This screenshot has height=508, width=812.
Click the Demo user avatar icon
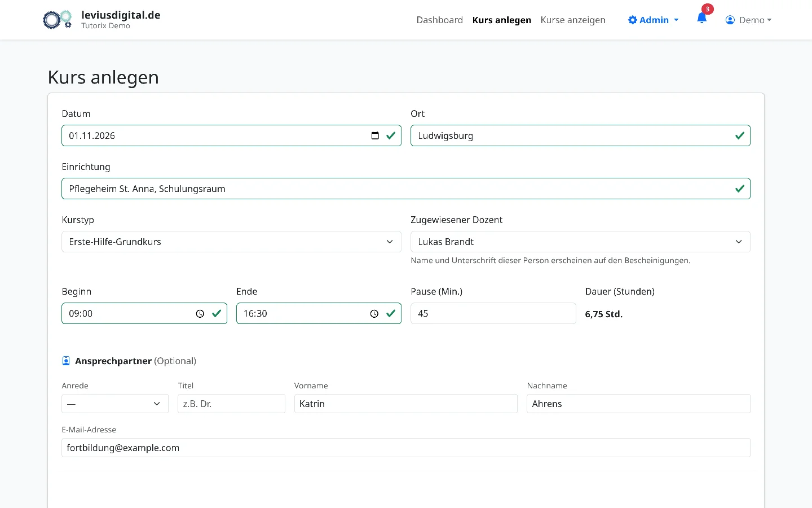tap(730, 20)
